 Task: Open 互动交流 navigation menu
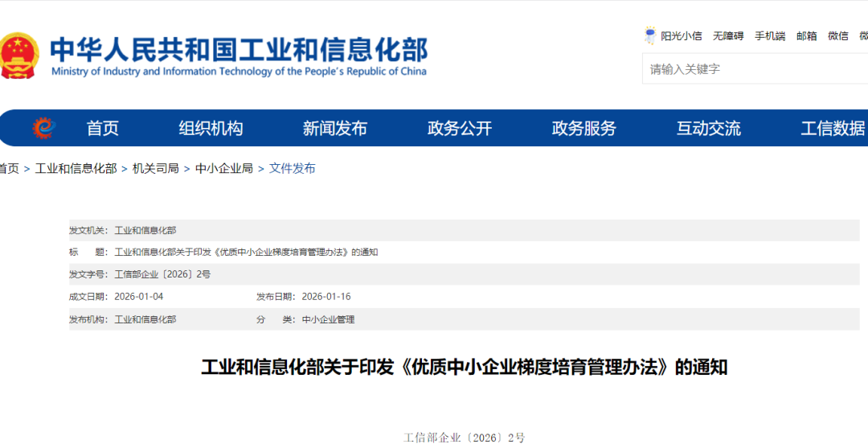pyautogui.click(x=709, y=129)
